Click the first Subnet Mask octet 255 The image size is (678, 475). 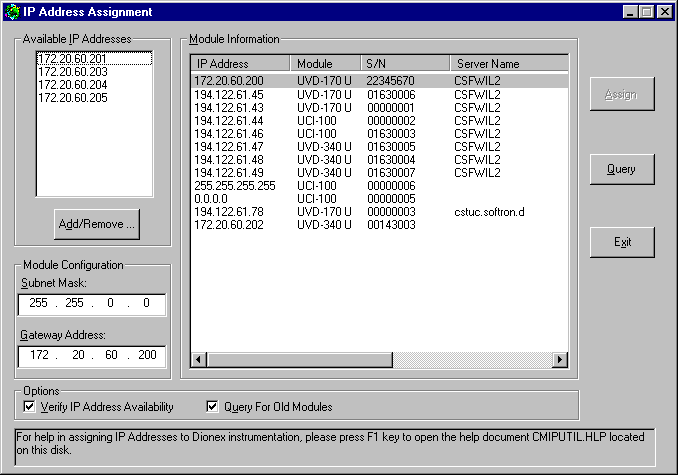click(x=38, y=303)
